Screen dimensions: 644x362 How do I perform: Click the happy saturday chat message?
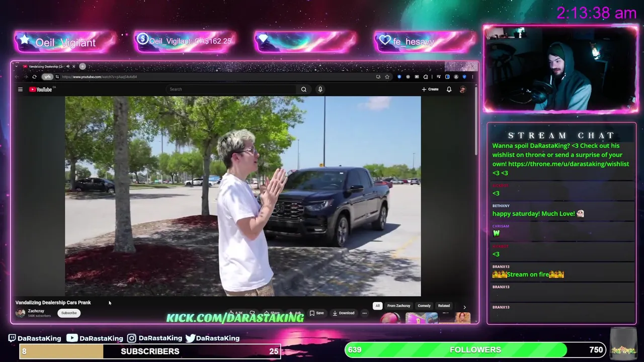pyautogui.click(x=538, y=214)
